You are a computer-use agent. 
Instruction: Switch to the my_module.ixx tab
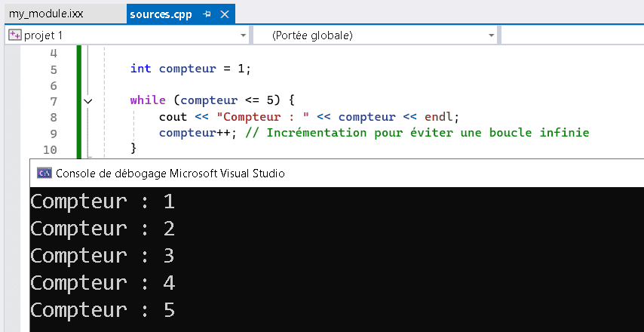[x=46, y=14]
